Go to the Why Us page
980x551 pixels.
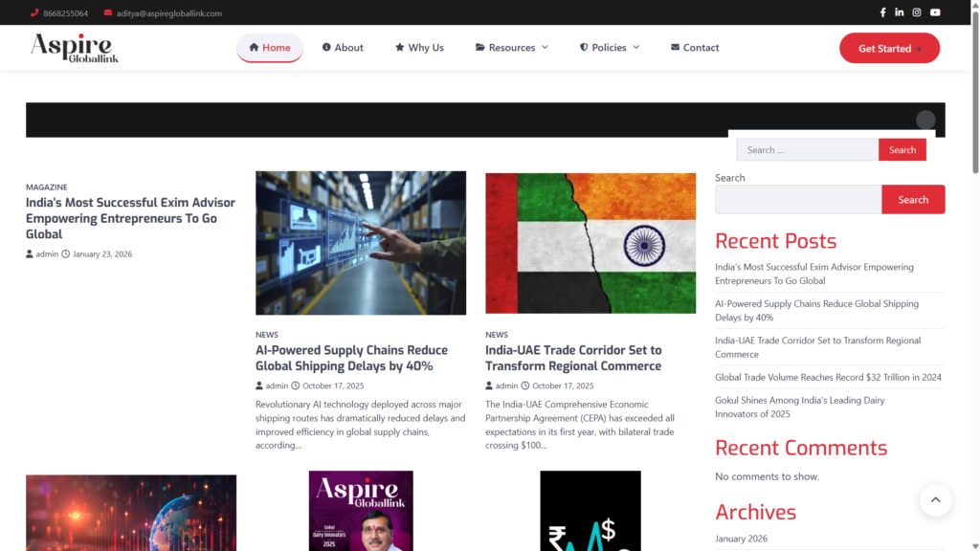click(419, 48)
